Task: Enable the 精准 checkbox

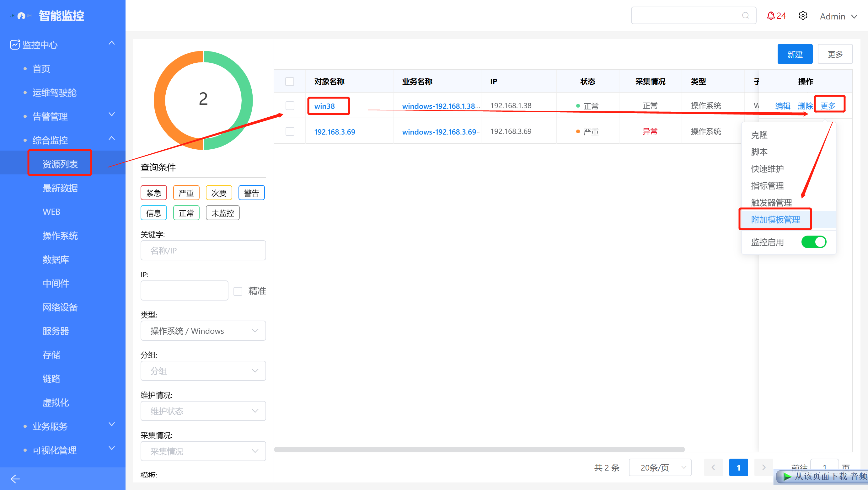Action: [x=238, y=291]
